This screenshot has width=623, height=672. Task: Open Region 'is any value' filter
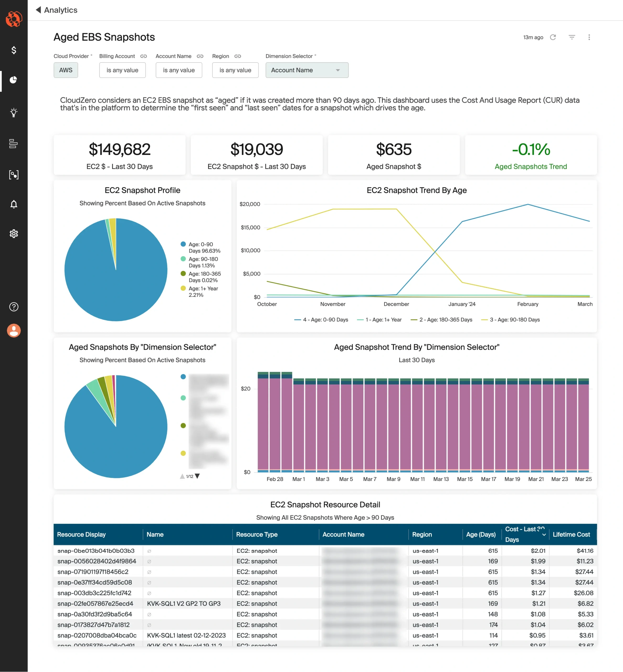click(x=235, y=70)
